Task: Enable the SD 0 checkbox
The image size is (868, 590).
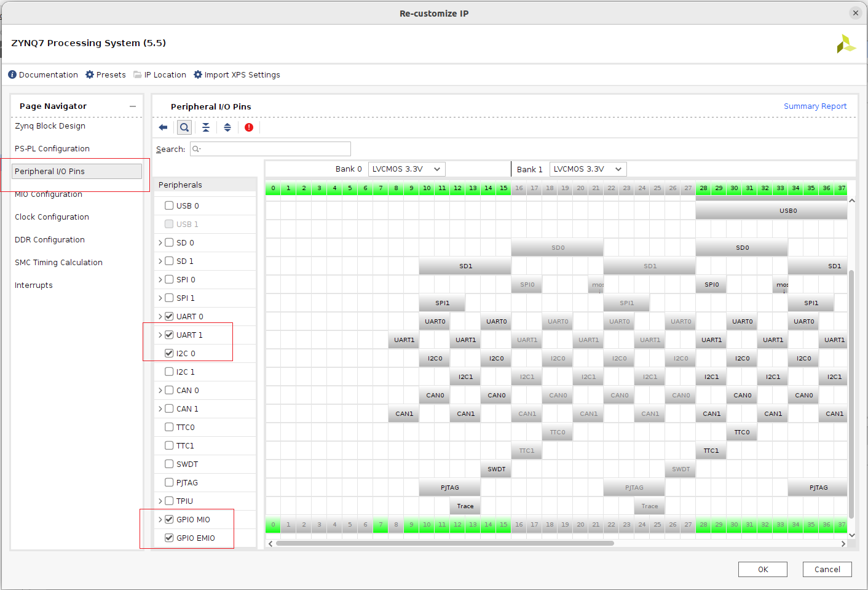Action: pyautogui.click(x=169, y=242)
